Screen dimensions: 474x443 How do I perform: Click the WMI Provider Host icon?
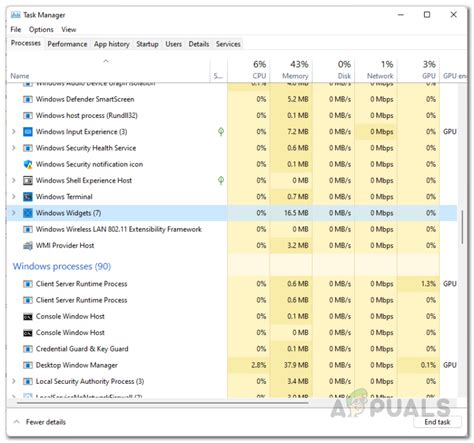tap(28, 246)
